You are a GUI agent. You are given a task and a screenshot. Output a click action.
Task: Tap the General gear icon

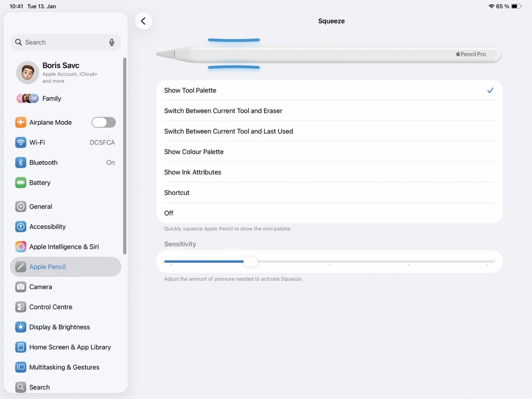click(20, 206)
